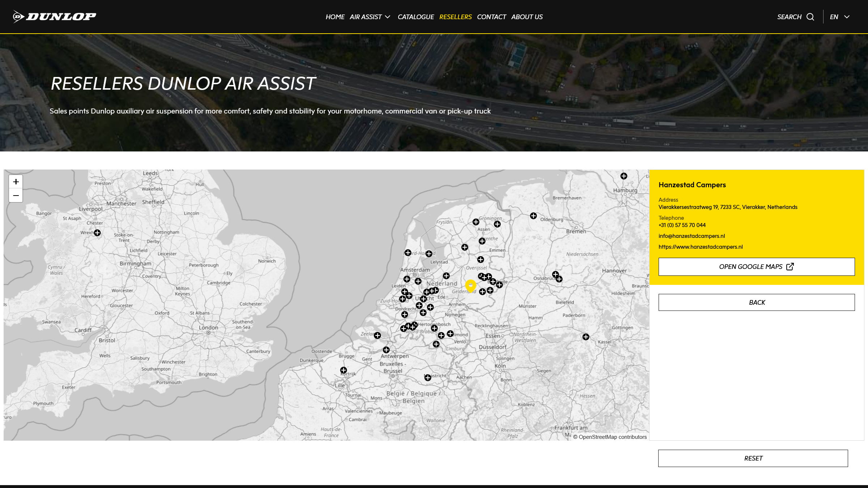Click reseller marker near Kassel
This screenshot has height=488, width=868.
click(x=586, y=337)
